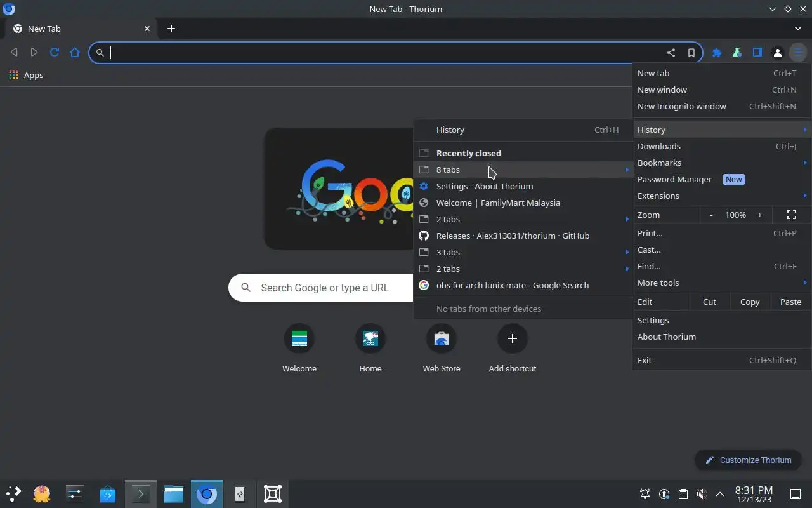
Task: Click the Add shortcut tile
Action: (x=513, y=349)
